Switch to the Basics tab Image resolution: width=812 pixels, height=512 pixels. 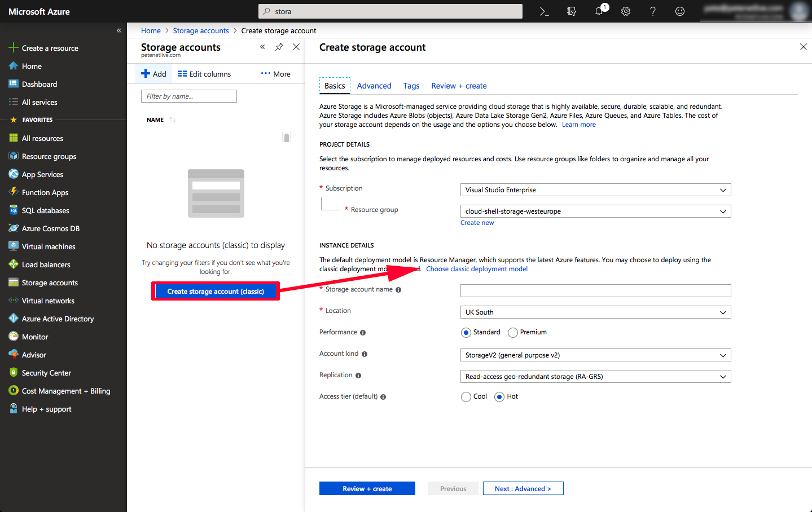335,86
